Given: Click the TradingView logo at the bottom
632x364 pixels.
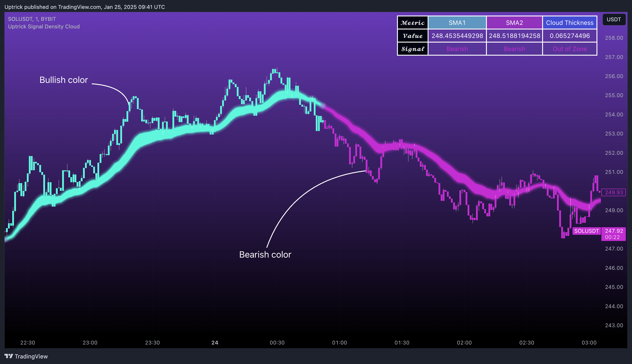Looking at the screenshot, I should click(x=26, y=356).
